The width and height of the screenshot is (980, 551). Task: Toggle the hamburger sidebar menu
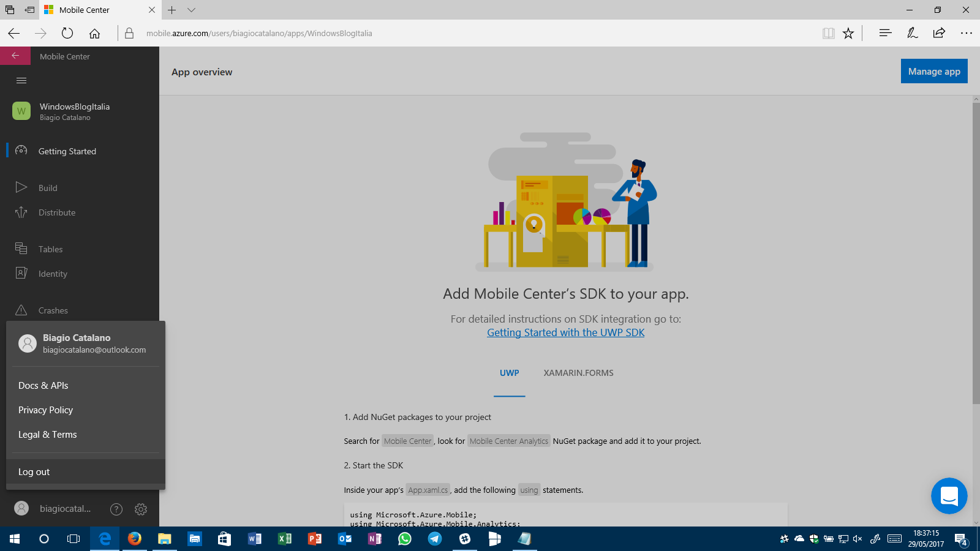click(21, 80)
